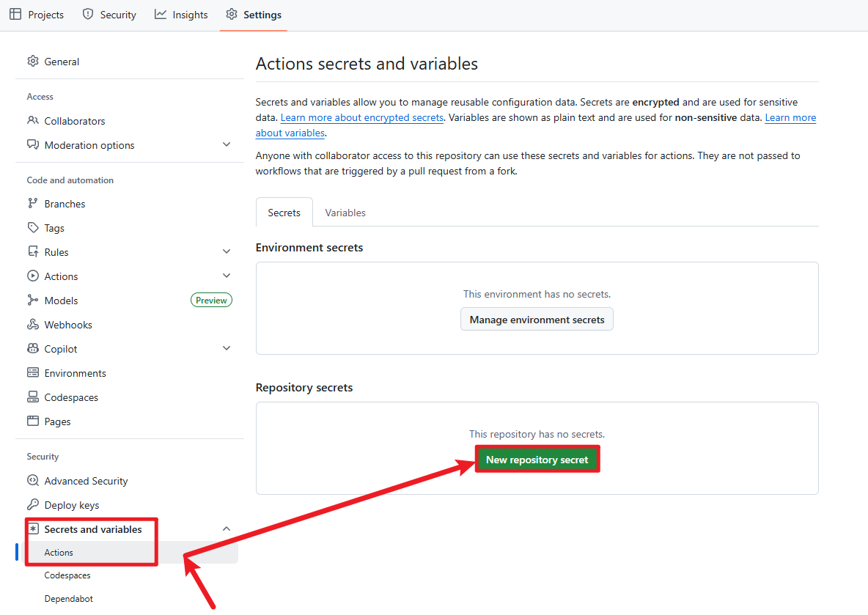
Task: Switch to the Variables tab
Action: coord(345,213)
